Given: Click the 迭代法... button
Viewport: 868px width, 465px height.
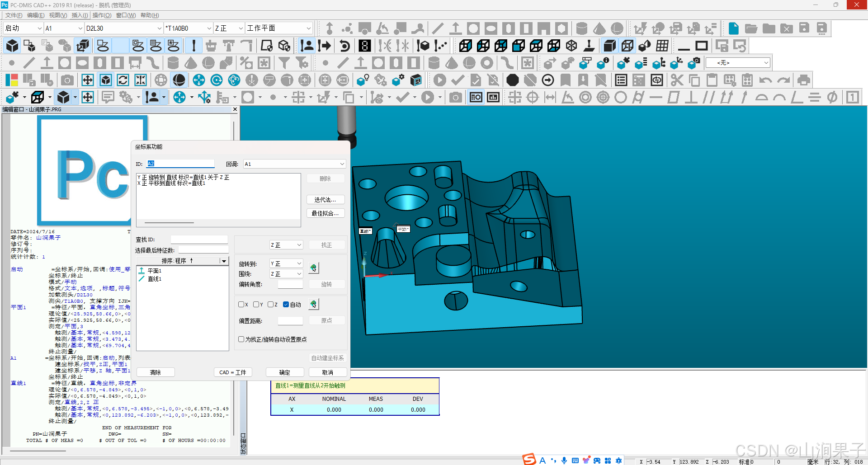Looking at the screenshot, I should click(x=325, y=200).
